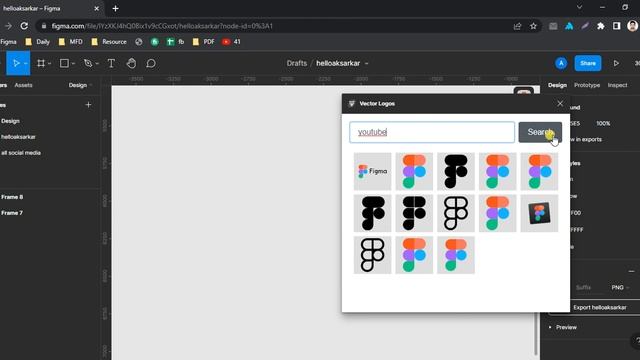Select the Pen tool
Screen dimensions: 640x360
pos(88,63)
